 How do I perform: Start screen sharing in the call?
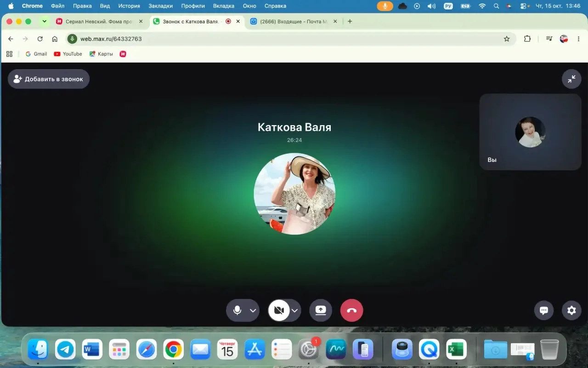tap(321, 310)
